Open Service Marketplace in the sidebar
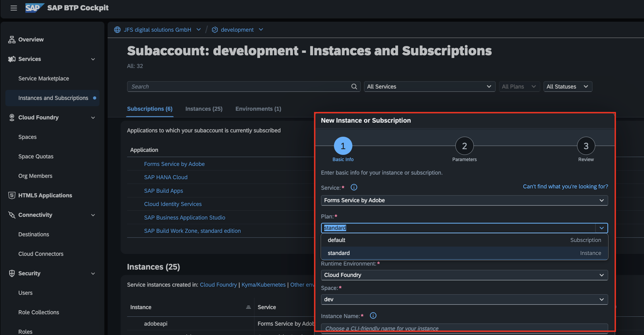The height and width of the screenshot is (335, 644). (x=44, y=79)
